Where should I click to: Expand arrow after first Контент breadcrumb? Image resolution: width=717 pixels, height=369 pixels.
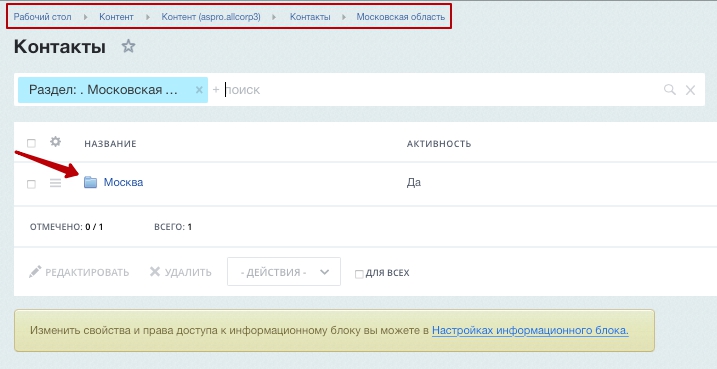[x=148, y=17]
